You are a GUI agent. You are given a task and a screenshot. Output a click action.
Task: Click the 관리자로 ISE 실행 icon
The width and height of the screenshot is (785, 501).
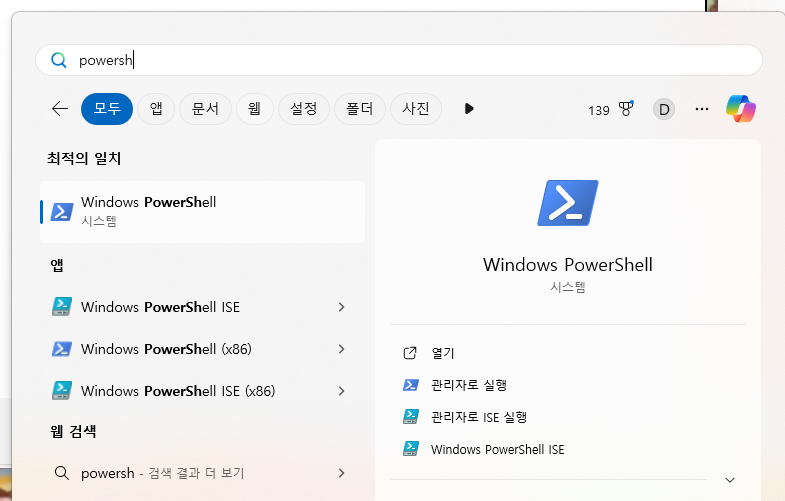pyautogui.click(x=411, y=416)
